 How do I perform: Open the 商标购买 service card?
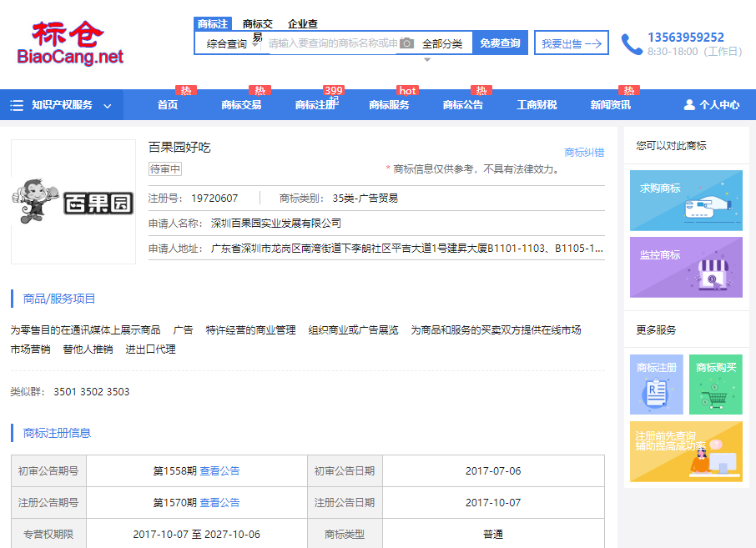click(716, 385)
